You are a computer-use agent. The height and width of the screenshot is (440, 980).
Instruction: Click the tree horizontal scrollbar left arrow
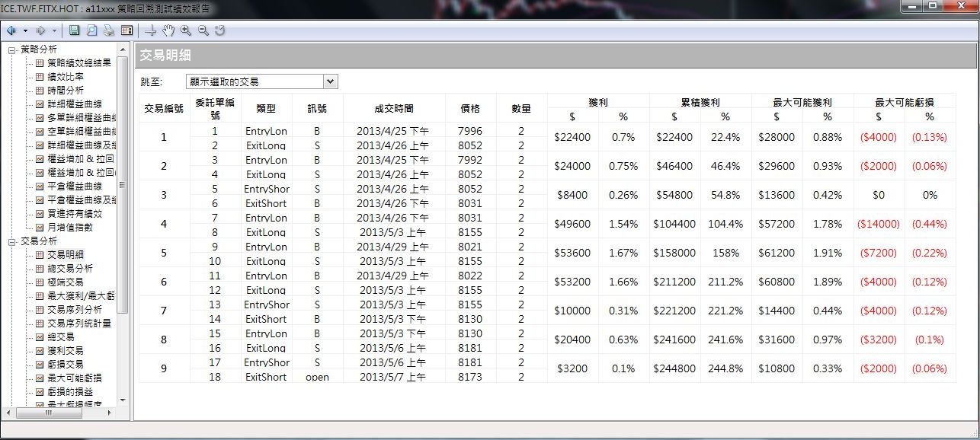point(8,413)
